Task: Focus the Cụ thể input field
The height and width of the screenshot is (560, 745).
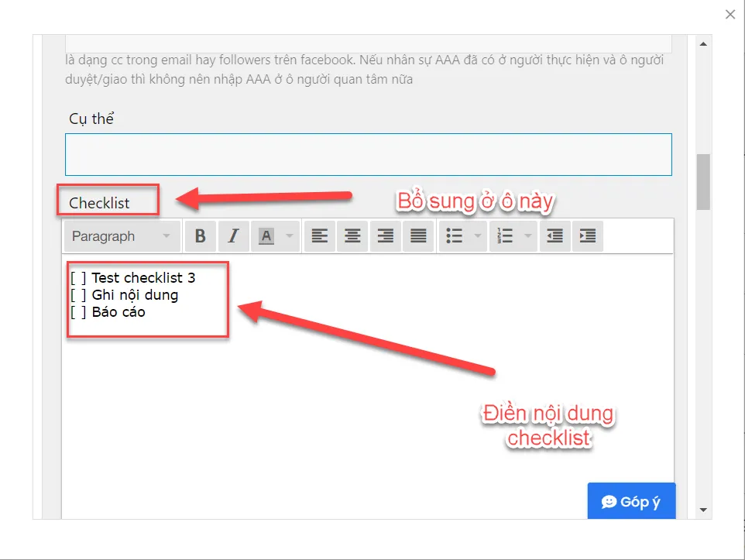Action: tap(368, 154)
